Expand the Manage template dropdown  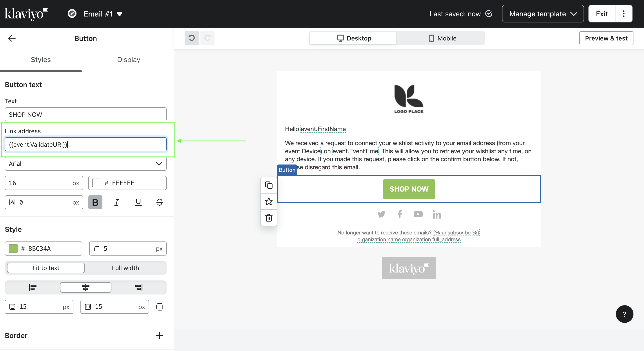543,14
